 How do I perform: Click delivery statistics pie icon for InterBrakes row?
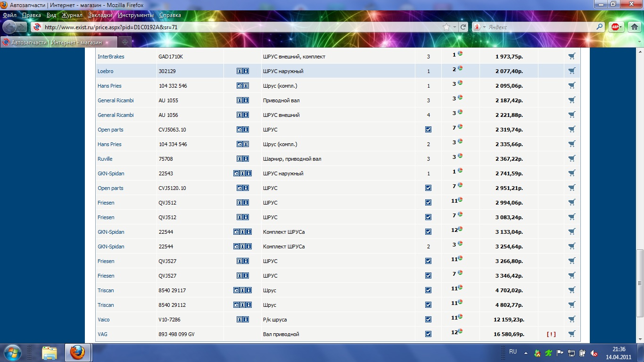point(460,54)
